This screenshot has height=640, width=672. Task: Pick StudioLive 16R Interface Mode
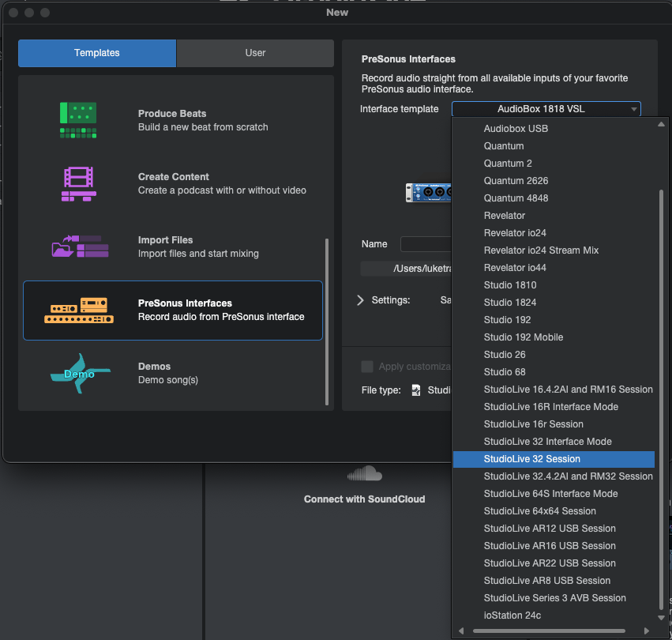pyautogui.click(x=554, y=407)
